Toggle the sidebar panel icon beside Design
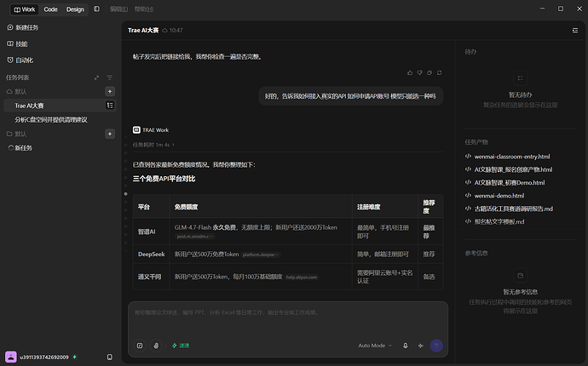Viewport: 588px width, 366px height. coord(97,9)
